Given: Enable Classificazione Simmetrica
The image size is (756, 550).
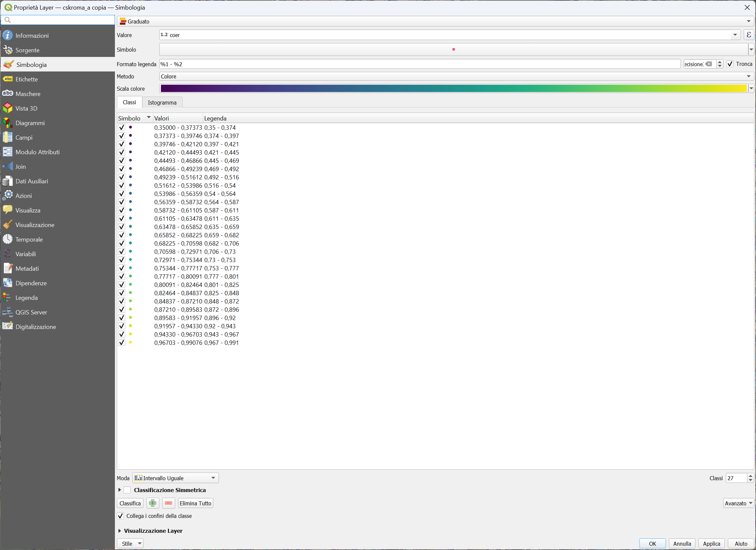Looking at the screenshot, I should [127, 490].
